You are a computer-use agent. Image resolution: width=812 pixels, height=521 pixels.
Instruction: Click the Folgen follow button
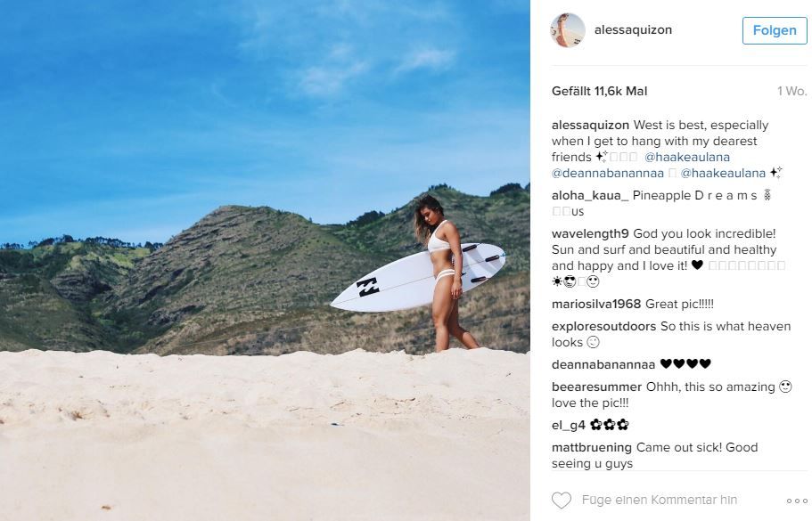click(x=775, y=30)
